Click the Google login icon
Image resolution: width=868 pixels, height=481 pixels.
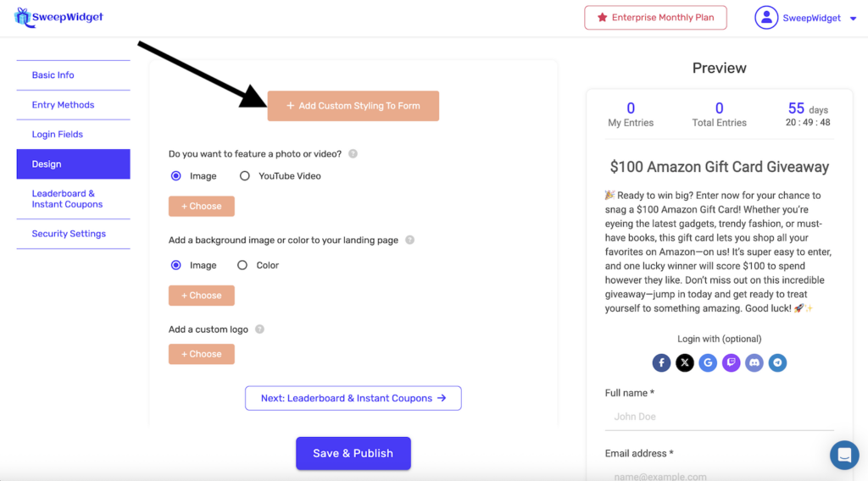coord(708,363)
